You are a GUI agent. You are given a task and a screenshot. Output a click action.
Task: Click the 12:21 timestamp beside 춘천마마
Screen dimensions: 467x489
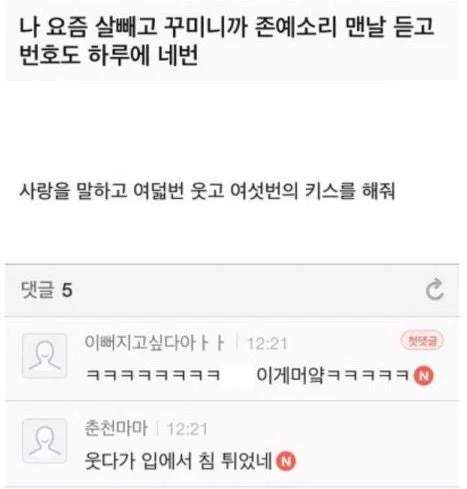(x=187, y=429)
